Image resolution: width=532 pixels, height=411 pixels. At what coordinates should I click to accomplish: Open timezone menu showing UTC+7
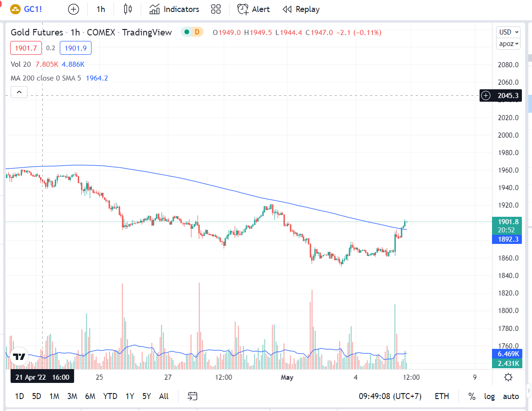(390, 396)
